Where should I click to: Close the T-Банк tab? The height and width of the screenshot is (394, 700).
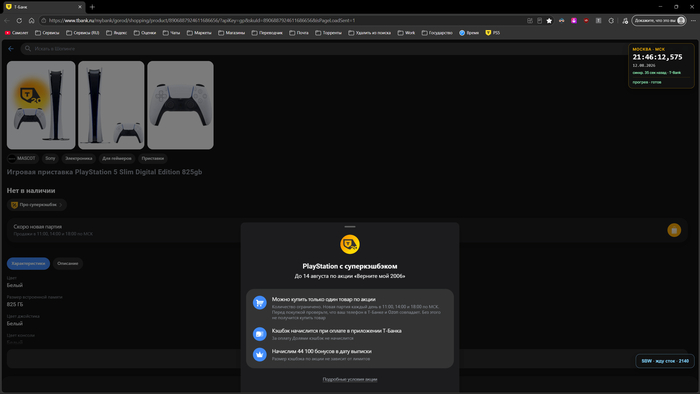(80, 7)
